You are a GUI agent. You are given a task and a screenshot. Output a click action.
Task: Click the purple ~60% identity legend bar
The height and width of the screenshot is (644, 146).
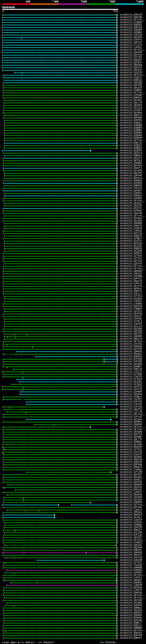[x=73, y=4]
